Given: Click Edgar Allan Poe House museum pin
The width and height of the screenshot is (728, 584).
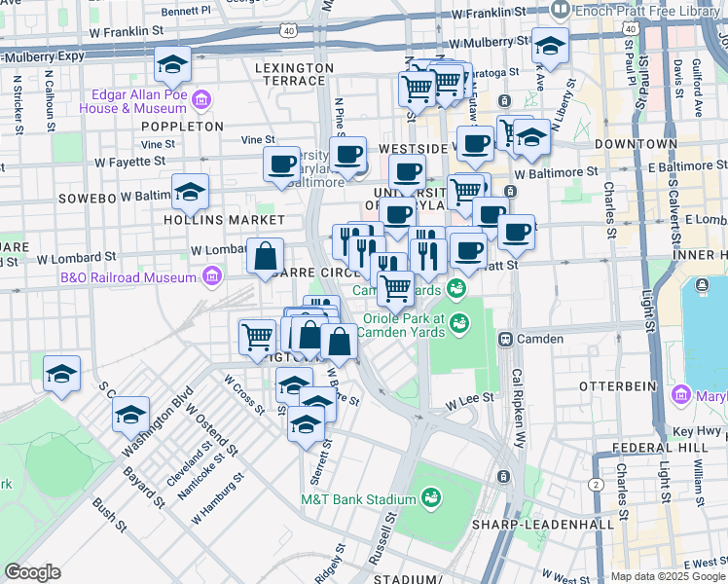Looking at the screenshot, I should point(201,101).
